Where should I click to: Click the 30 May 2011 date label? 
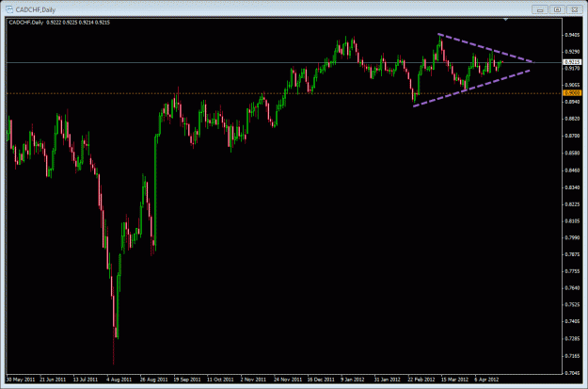pos(21,380)
